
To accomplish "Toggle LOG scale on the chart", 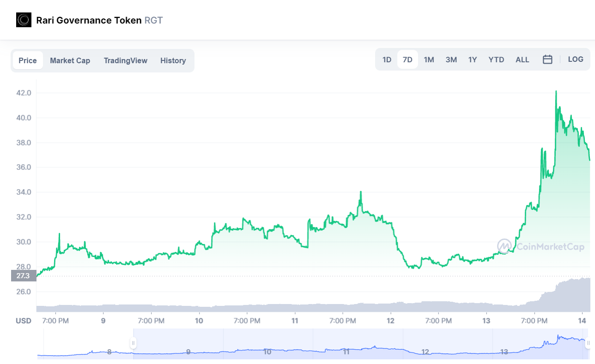I will click(x=576, y=60).
